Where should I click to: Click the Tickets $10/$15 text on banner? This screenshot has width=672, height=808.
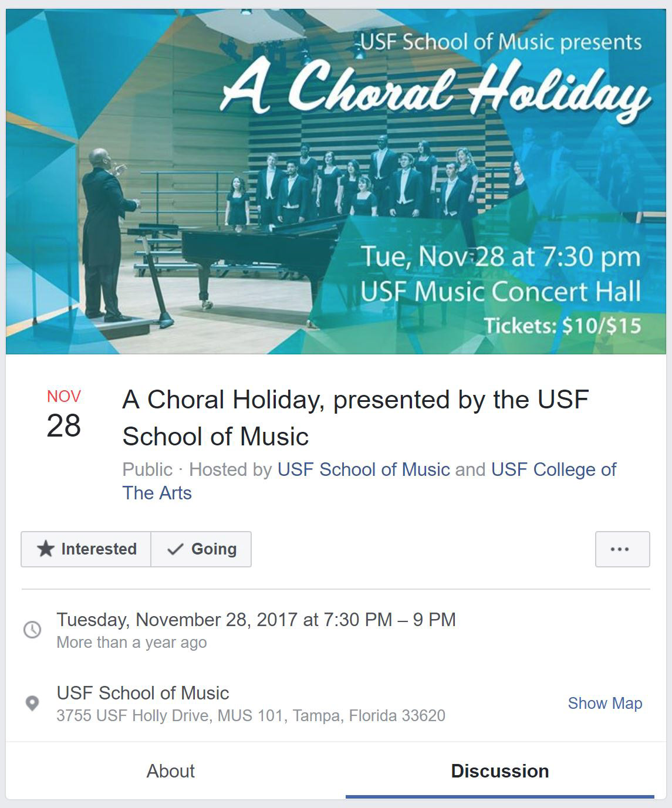click(562, 326)
